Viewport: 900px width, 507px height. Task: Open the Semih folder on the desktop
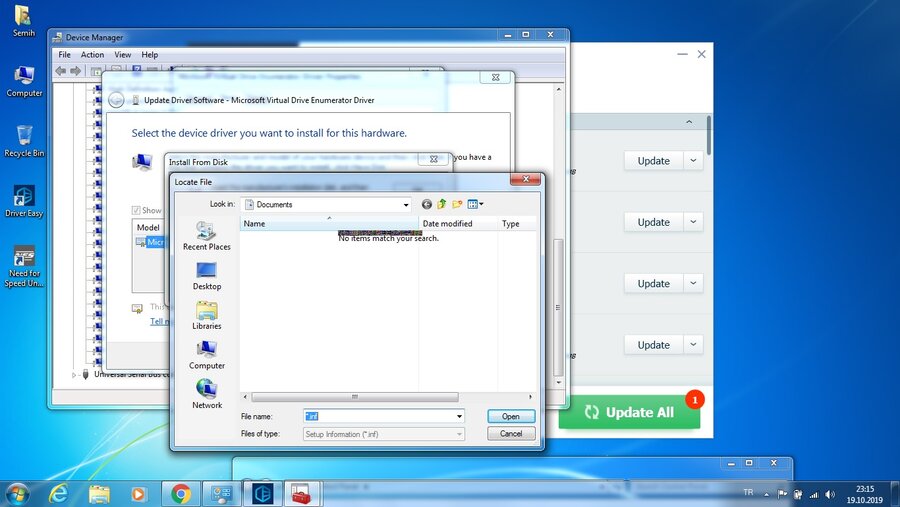point(24,21)
